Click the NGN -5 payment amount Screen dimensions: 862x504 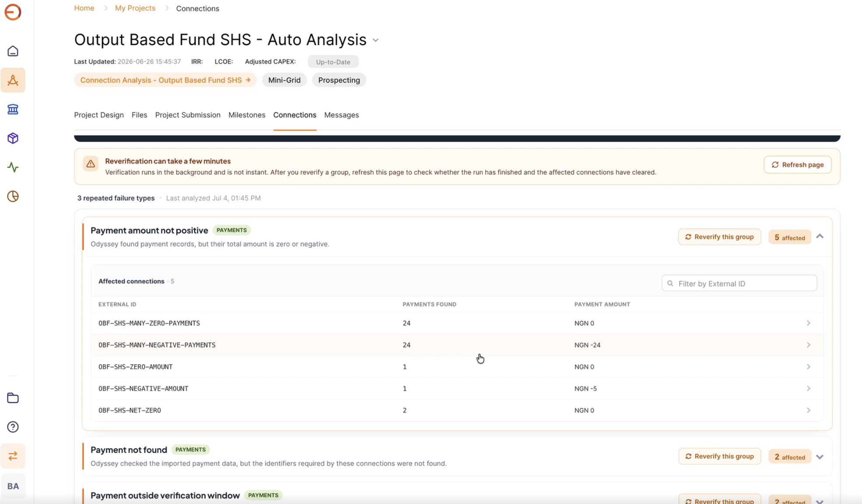point(585,388)
